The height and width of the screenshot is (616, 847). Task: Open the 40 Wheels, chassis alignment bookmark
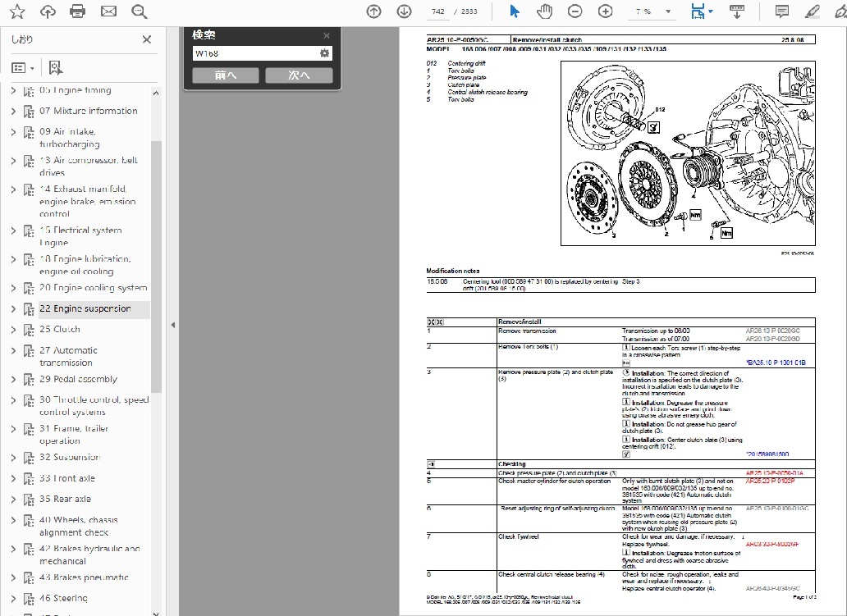[x=78, y=526]
